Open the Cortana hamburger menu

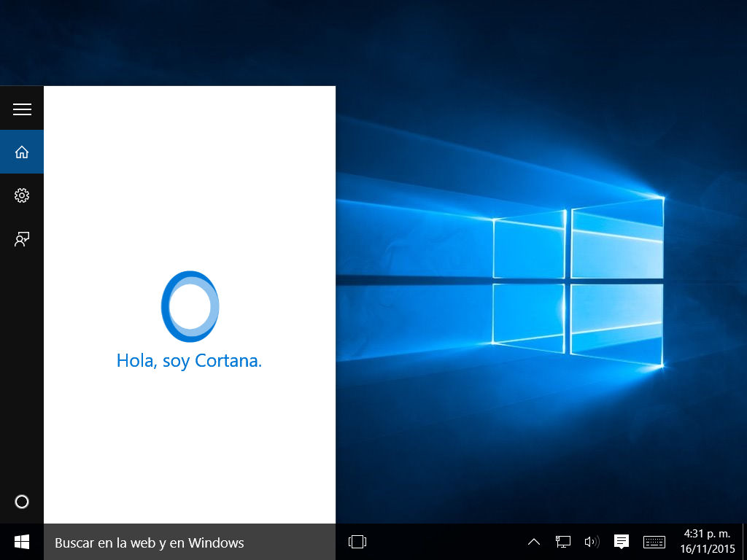pos(22,109)
